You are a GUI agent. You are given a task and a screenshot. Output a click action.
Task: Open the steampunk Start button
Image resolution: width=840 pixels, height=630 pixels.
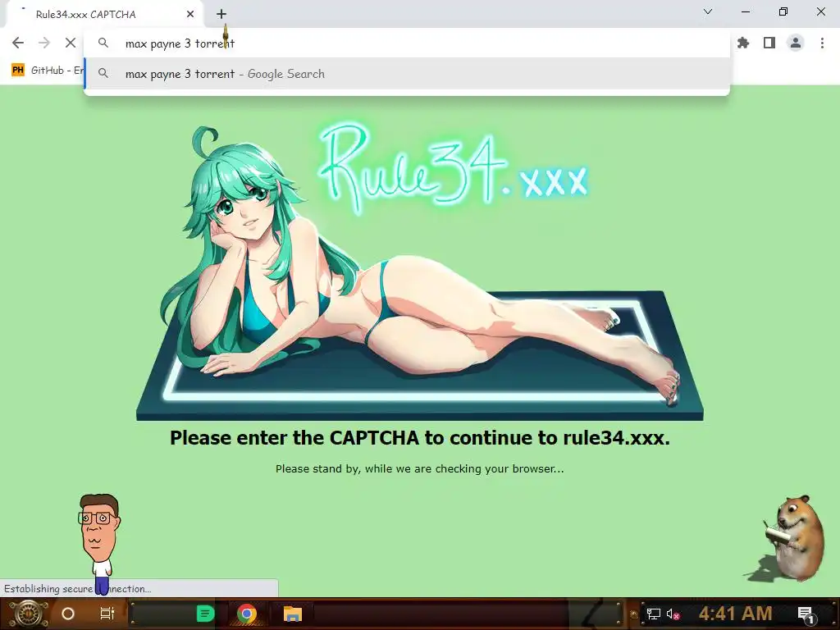pos(28,614)
